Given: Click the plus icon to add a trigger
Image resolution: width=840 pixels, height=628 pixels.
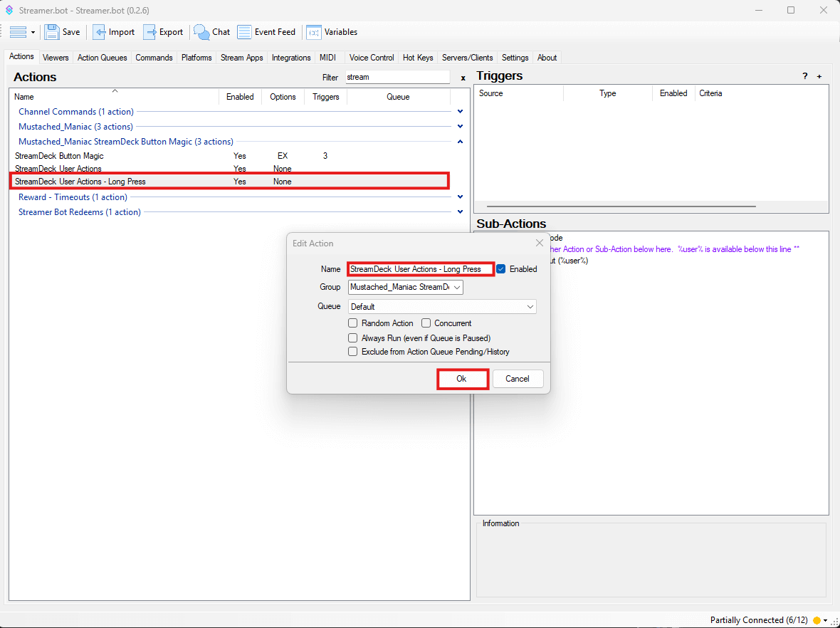Looking at the screenshot, I should (819, 76).
